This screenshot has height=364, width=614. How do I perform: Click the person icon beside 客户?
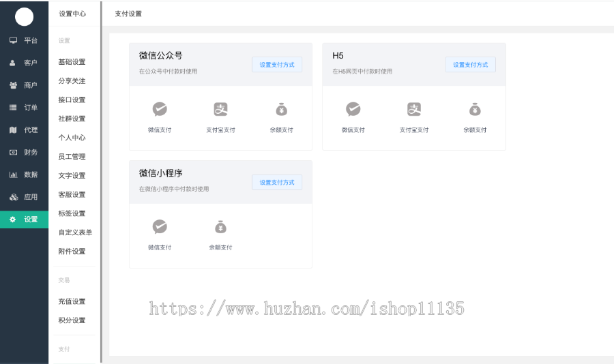click(12, 63)
